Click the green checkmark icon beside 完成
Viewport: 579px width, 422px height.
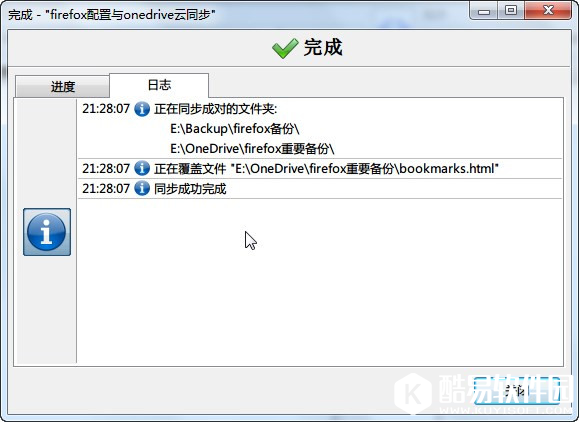click(x=285, y=48)
